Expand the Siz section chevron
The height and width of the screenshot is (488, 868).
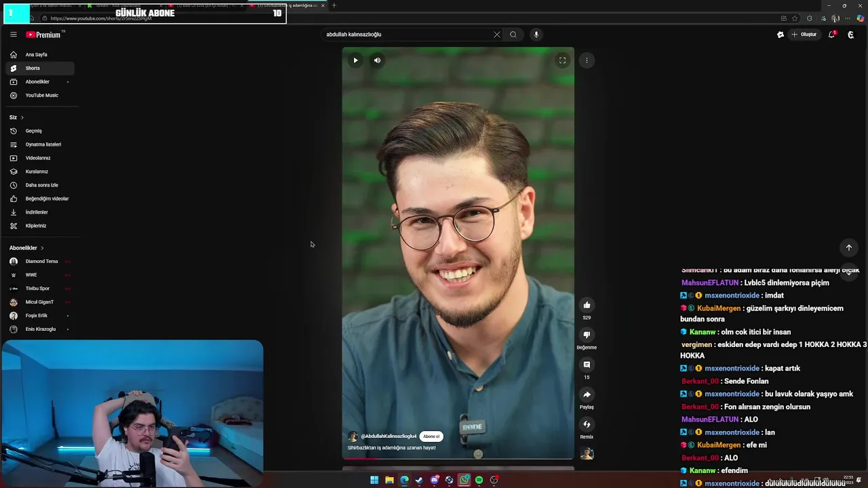coord(22,117)
